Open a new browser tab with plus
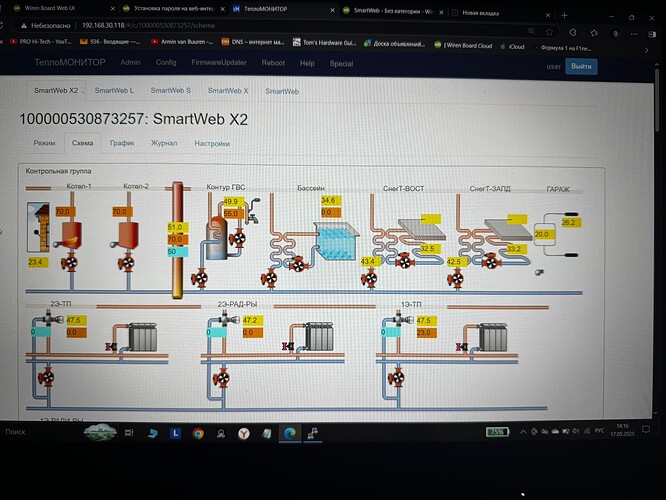This screenshot has height=500, width=666. pyautogui.click(x=564, y=16)
